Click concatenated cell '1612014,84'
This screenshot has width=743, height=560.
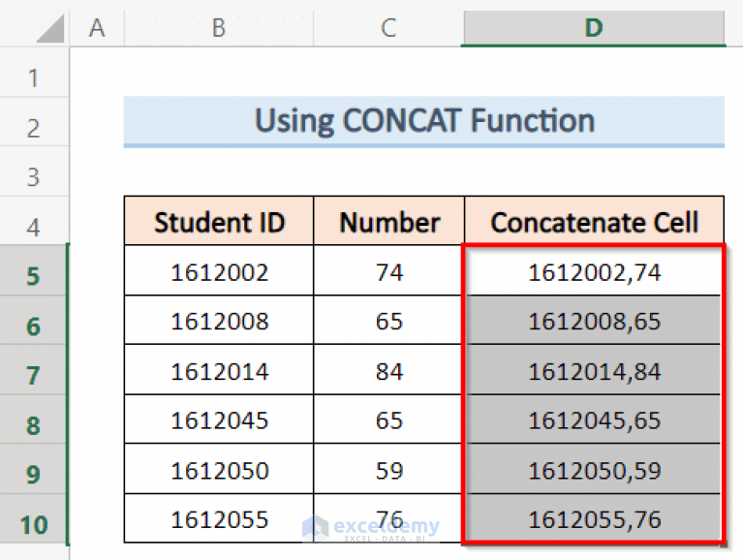(594, 370)
